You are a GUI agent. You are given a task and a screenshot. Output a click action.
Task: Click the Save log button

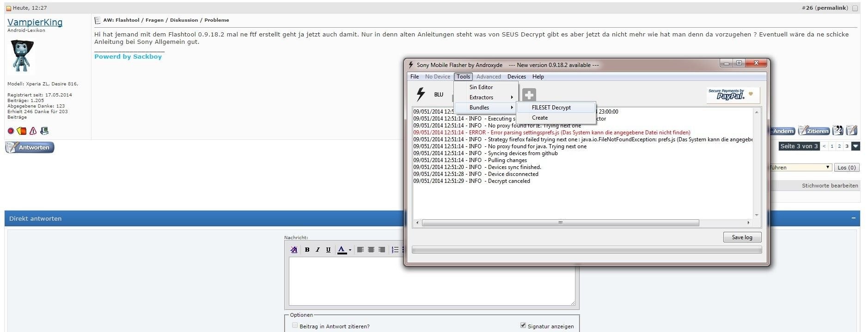click(742, 237)
